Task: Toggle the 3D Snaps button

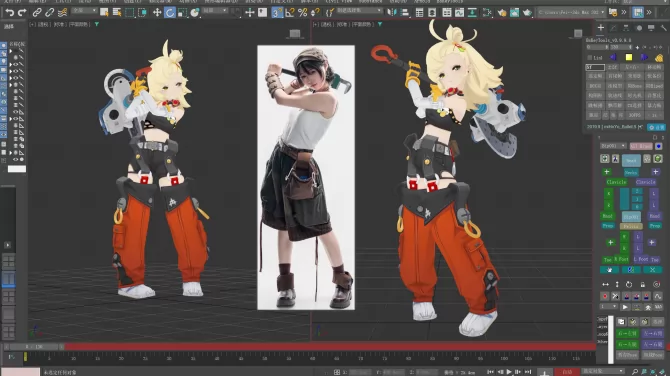Action: [x=277, y=13]
